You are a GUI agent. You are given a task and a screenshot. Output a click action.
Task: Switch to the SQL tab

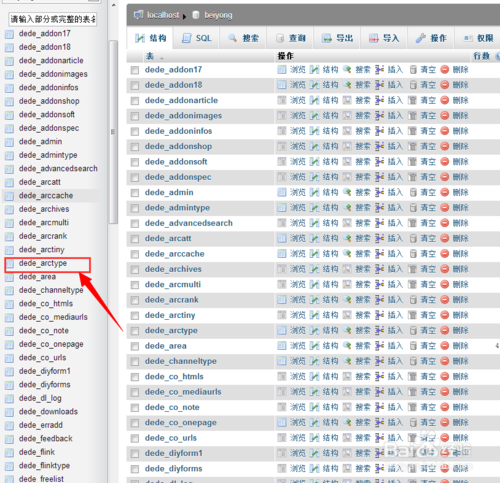197,38
